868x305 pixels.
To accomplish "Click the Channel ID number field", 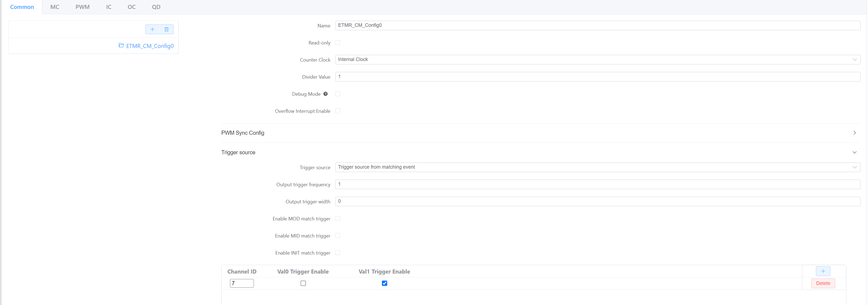I will pyautogui.click(x=242, y=283).
